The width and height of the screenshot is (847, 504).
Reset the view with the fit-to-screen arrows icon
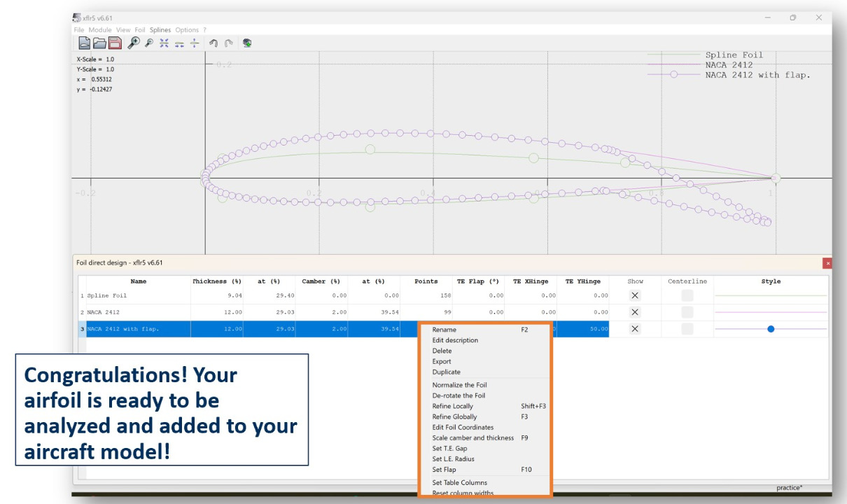pos(164,43)
